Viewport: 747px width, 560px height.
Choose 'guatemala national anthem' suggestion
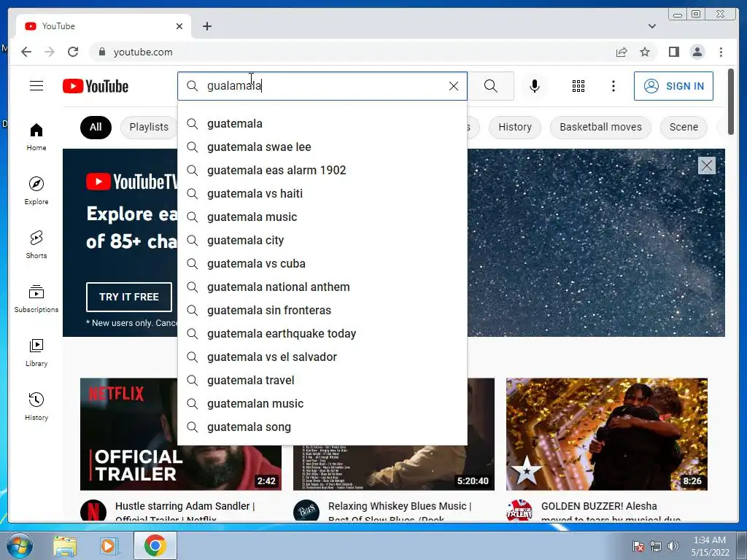(x=322, y=287)
